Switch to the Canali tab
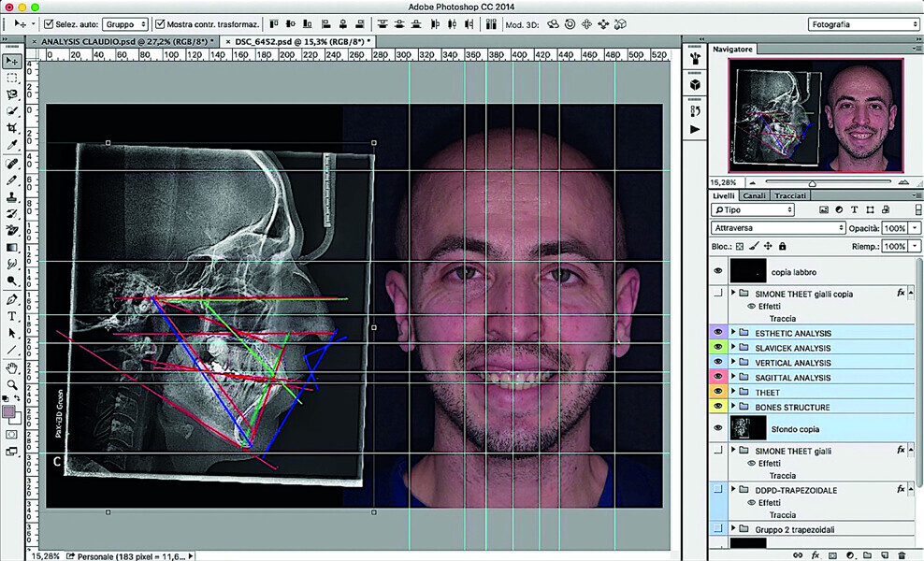Viewport: 924px width, 561px height. 754,196
